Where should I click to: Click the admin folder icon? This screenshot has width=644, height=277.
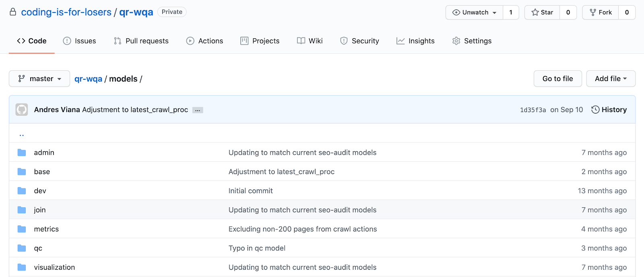[22, 152]
